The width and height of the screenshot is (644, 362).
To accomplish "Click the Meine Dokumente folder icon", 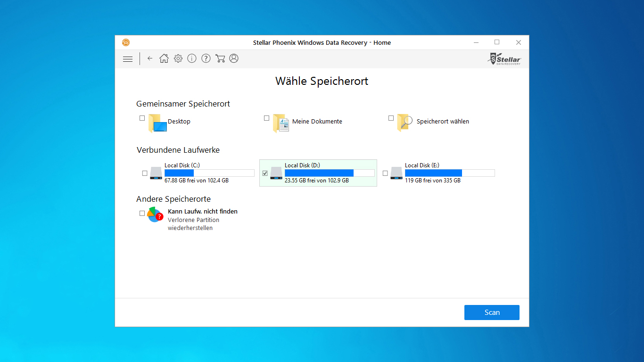I will tap(281, 123).
